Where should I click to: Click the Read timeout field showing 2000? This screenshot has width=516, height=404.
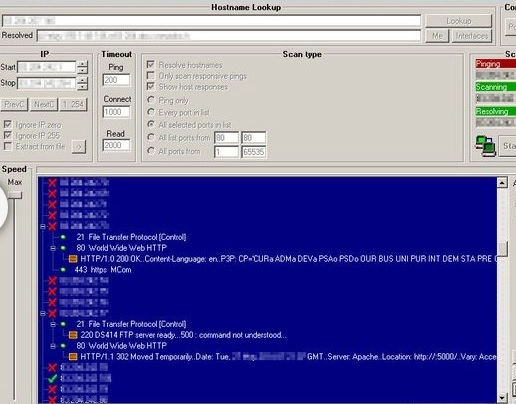tap(116, 145)
